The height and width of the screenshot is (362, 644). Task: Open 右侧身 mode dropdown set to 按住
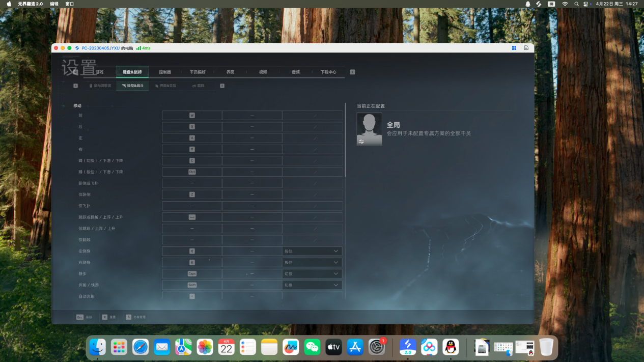click(312, 262)
